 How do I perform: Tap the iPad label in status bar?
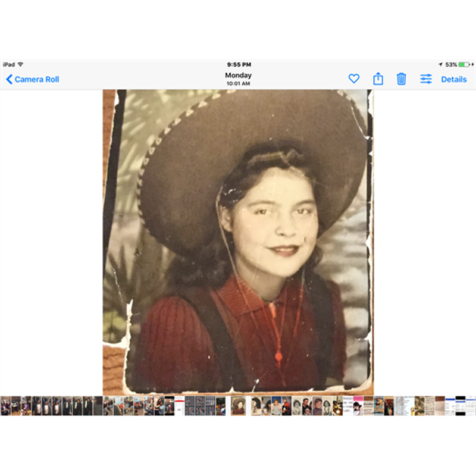[8, 64]
